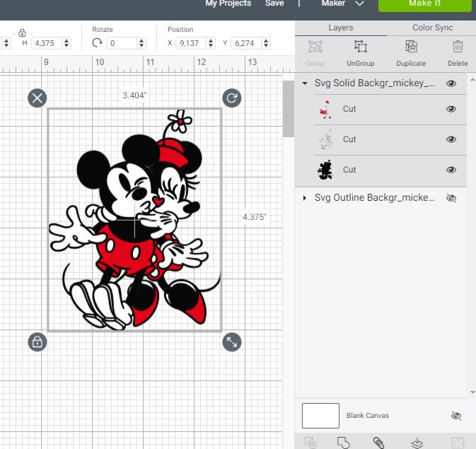Click the Duplicate icon
The height and width of the screenshot is (449, 476).
[x=411, y=47]
